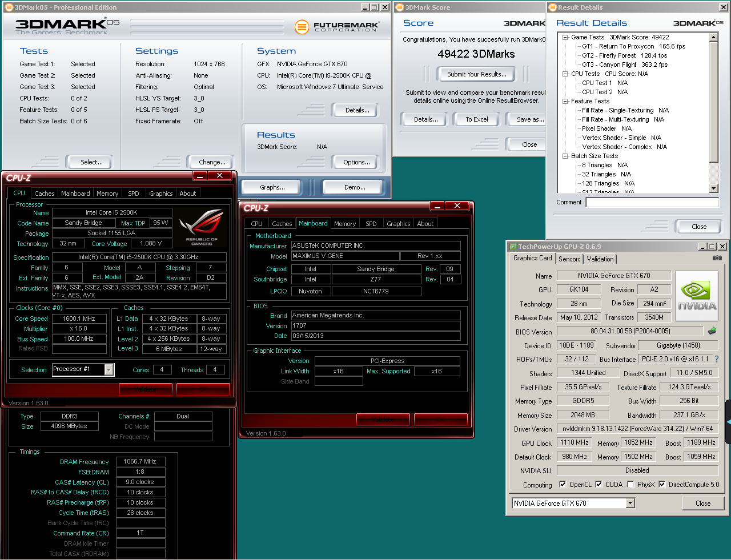The width and height of the screenshot is (731, 560).
Task: Select the GT1 - Return To Proxycon result
Action: [x=633, y=46]
